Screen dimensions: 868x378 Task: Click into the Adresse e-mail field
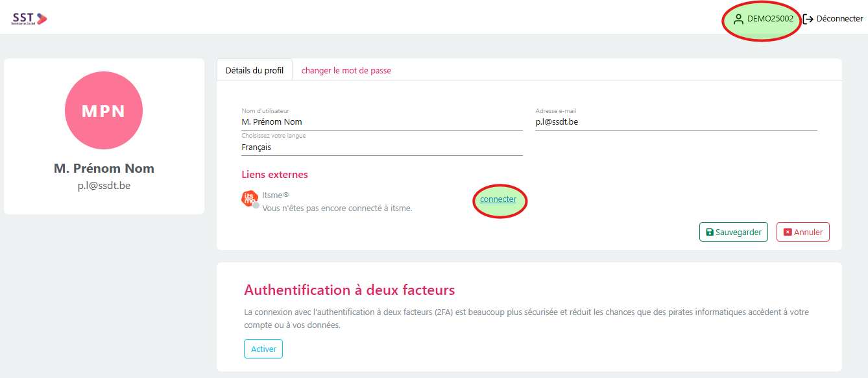[676, 121]
